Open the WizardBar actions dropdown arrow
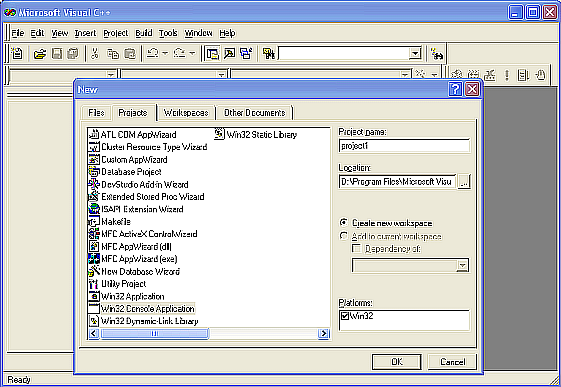Viewport: 561px width, 387px height. coord(434,74)
